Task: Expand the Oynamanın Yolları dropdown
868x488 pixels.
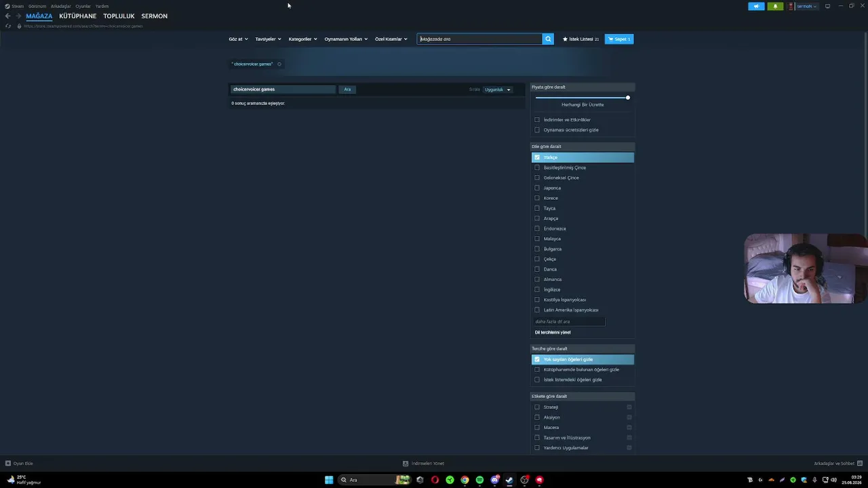Action: [x=346, y=39]
